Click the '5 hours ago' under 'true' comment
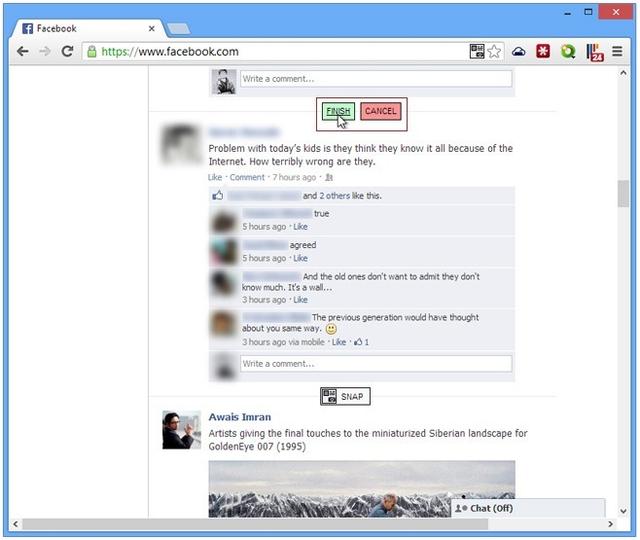The image size is (640, 540). 264,227
